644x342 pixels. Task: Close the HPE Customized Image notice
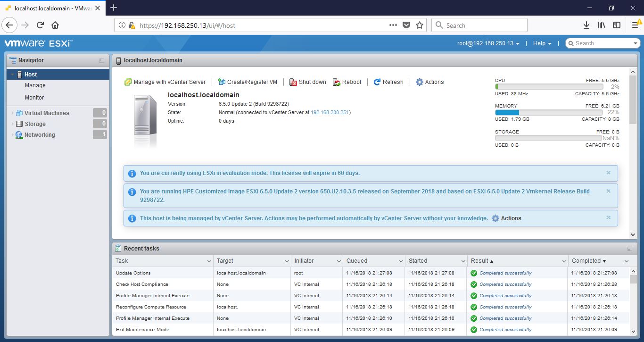click(x=608, y=191)
